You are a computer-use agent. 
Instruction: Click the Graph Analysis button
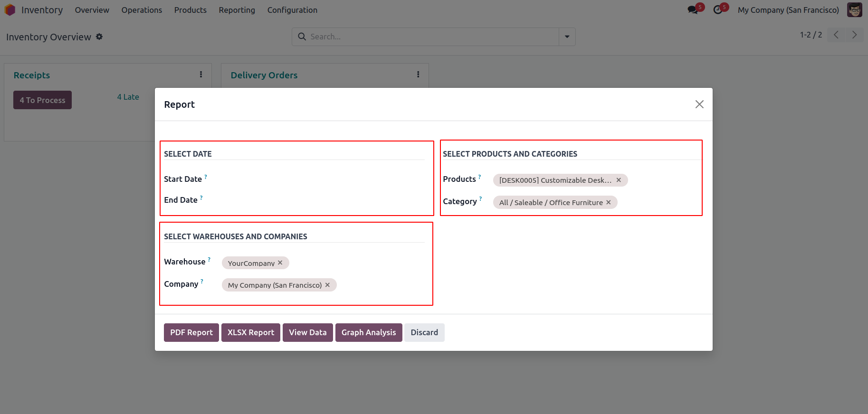[x=369, y=332]
